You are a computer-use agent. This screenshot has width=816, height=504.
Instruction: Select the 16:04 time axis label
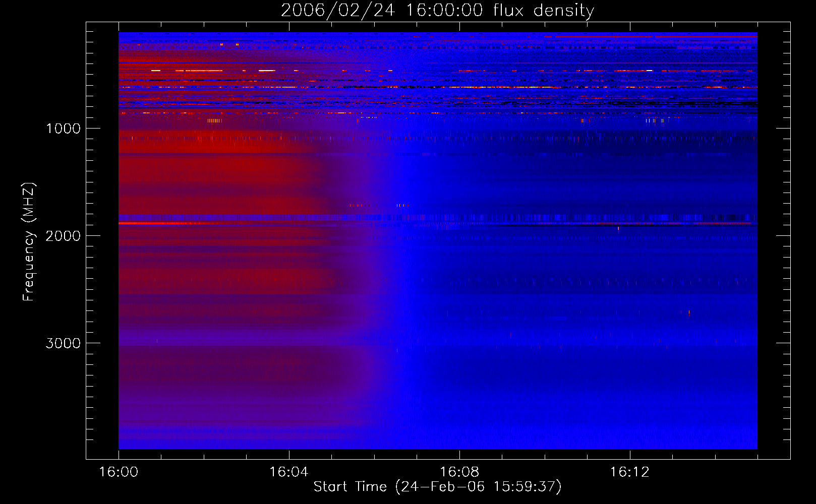click(288, 472)
